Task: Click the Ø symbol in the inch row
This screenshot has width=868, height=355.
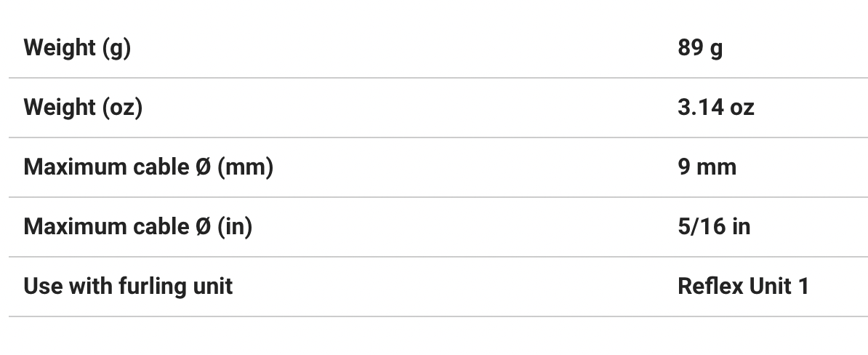Action: pyautogui.click(x=203, y=227)
